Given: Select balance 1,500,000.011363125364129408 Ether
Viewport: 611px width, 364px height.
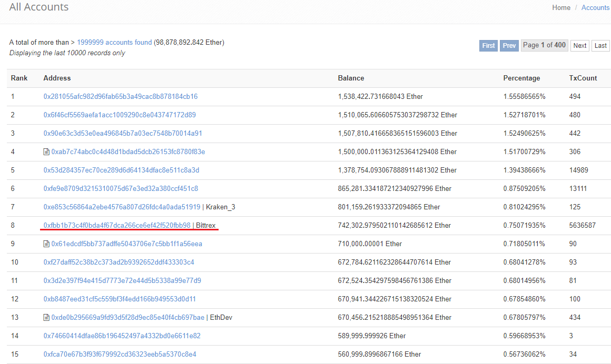Looking at the screenshot, I should point(397,152).
